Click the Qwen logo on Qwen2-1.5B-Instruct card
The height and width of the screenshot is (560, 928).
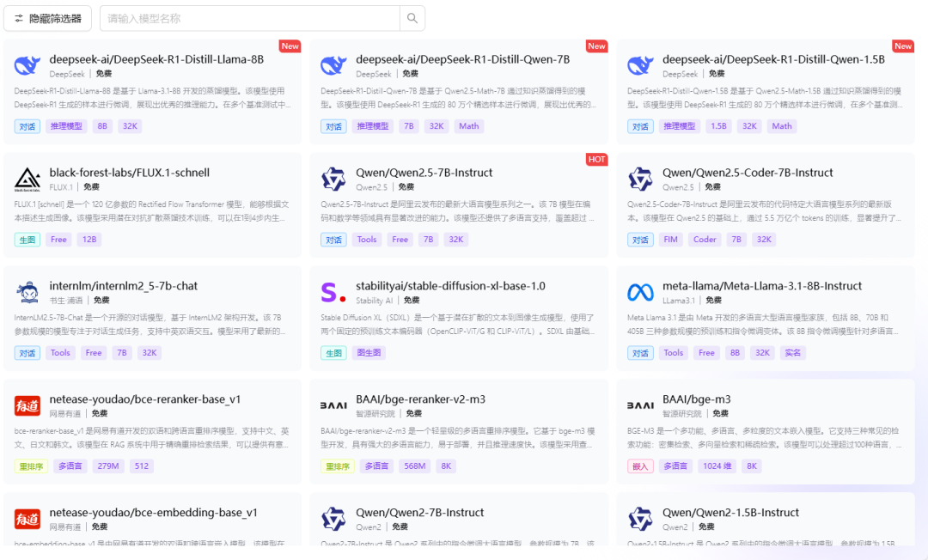[x=640, y=519]
